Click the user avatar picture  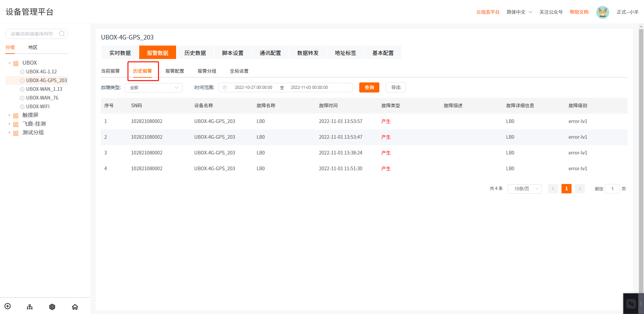coord(602,12)
